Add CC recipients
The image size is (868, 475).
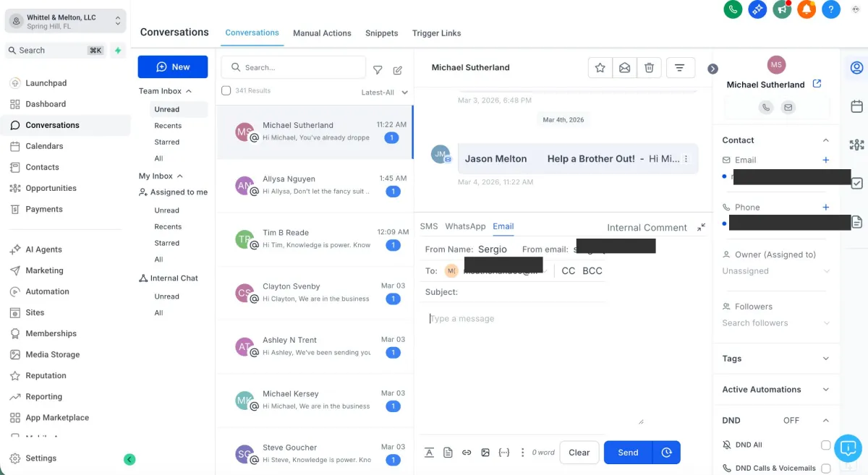569,270
